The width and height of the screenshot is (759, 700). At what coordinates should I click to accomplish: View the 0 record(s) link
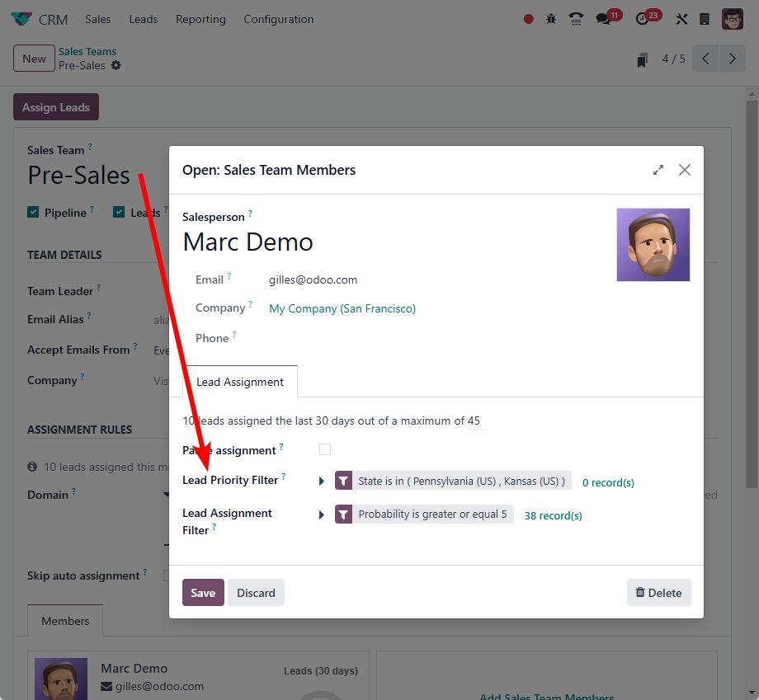(x=608, y=482)
